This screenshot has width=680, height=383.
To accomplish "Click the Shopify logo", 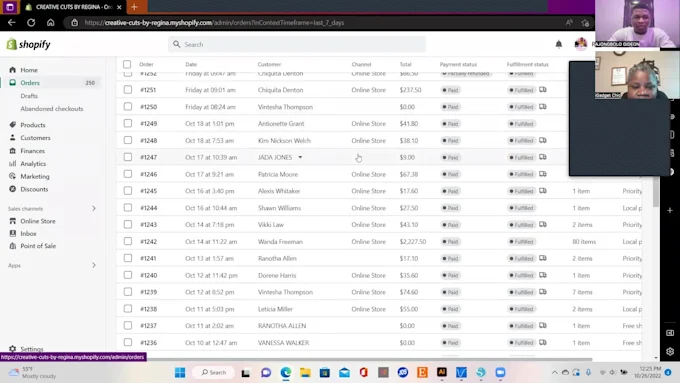I will [29, 44].
